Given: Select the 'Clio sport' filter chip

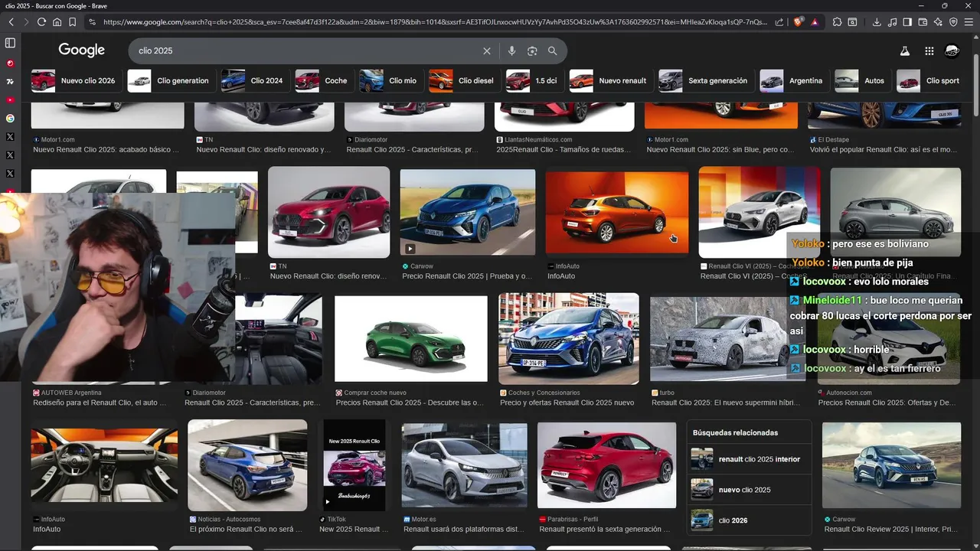Looking at the screenshot, I should [x=930, y=80].
